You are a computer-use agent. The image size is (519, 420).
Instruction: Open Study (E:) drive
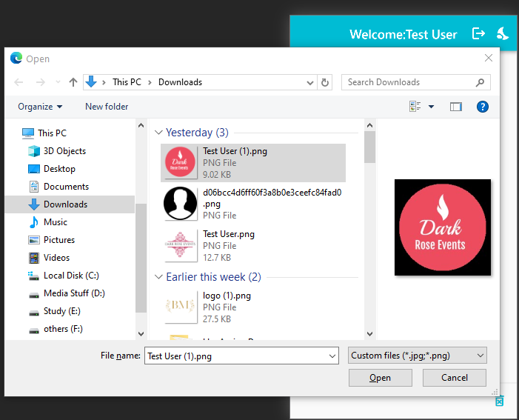62,311
